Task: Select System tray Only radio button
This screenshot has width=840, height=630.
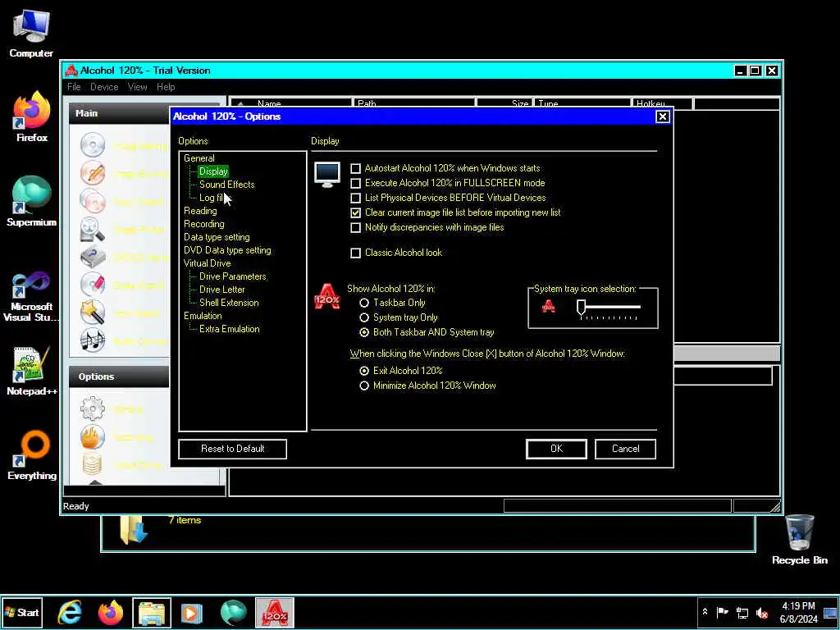Action: point(364,317)
